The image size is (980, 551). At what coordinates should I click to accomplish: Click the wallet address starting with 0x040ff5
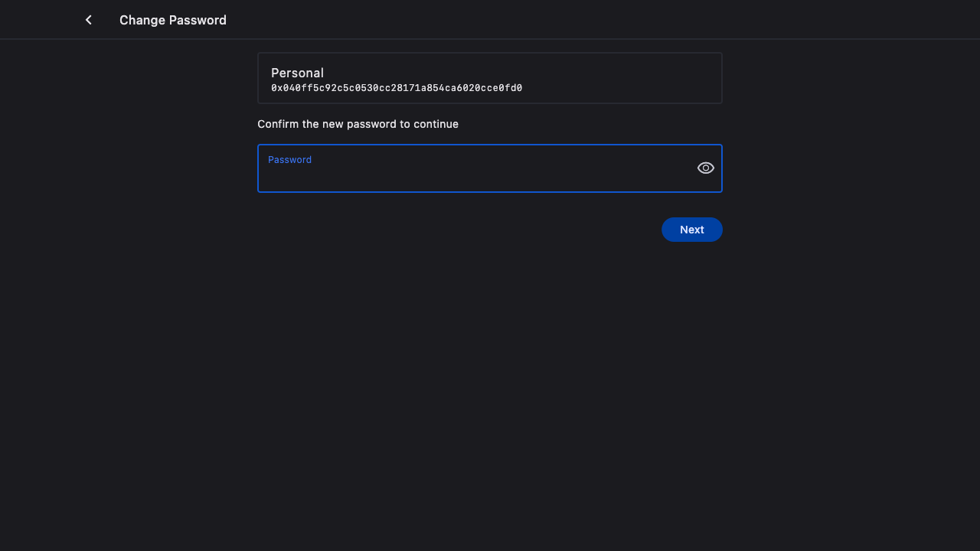click(x=397, y=89)
